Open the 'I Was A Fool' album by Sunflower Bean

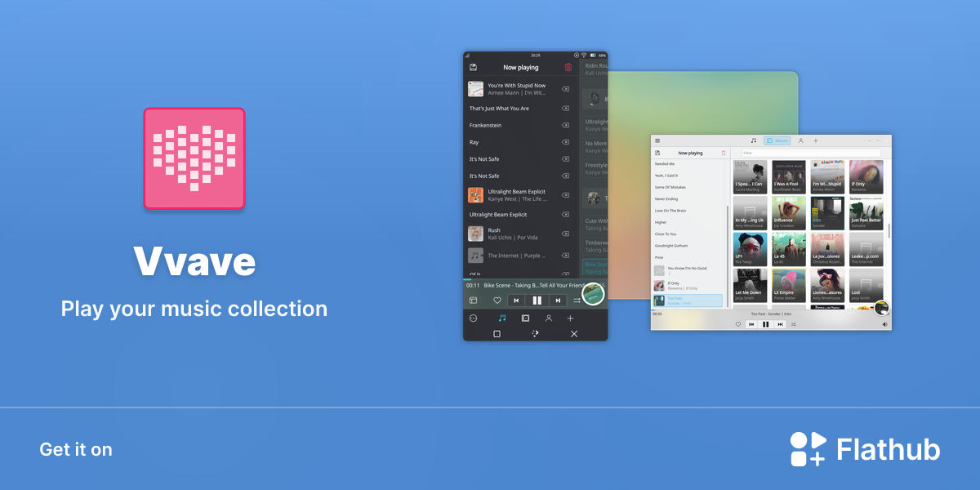tap(789, 176)
